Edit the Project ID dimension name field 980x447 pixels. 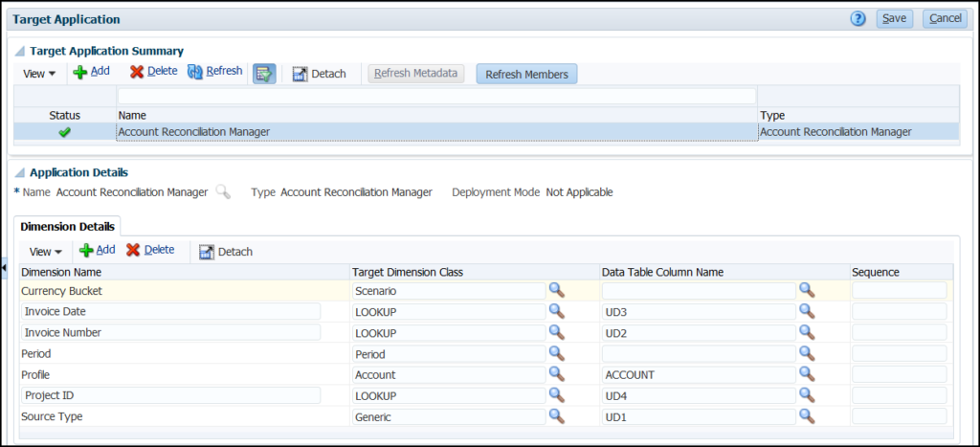click(x=170, y=395)
